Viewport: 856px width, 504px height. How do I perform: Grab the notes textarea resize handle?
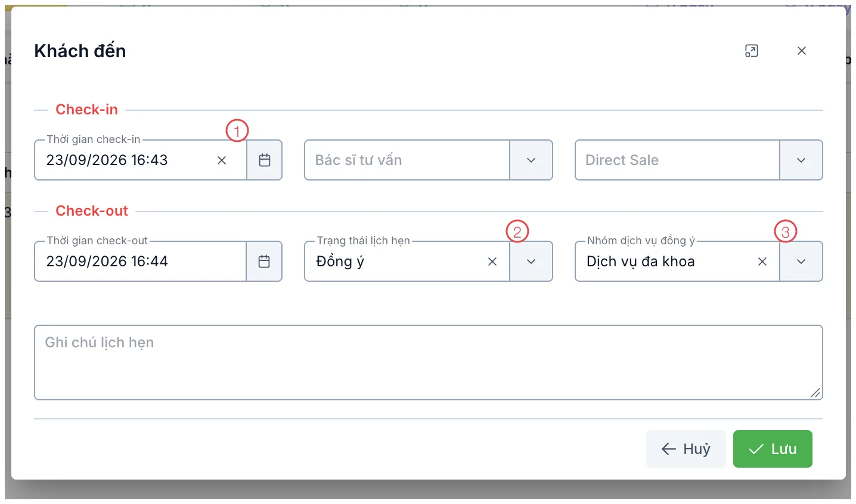point(815,393)
